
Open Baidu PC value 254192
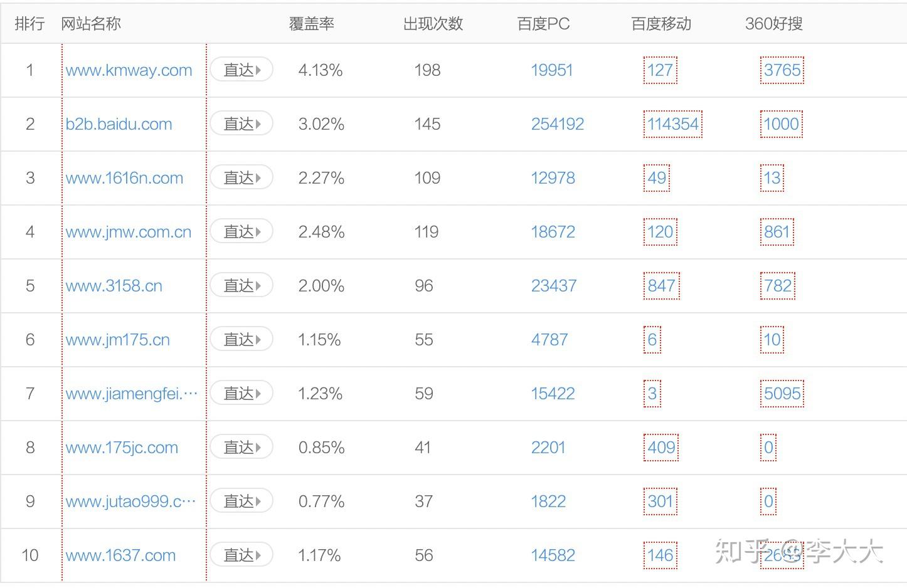(558, 124)
